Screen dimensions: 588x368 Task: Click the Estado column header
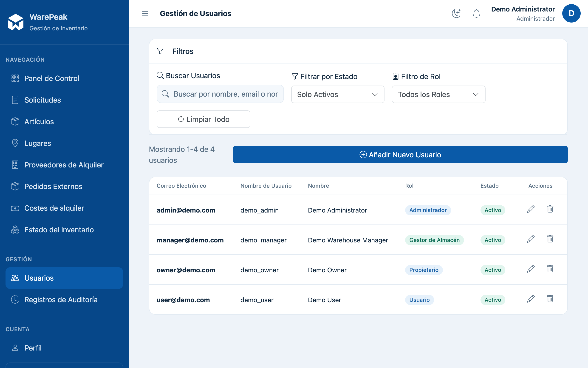[489, 186]
